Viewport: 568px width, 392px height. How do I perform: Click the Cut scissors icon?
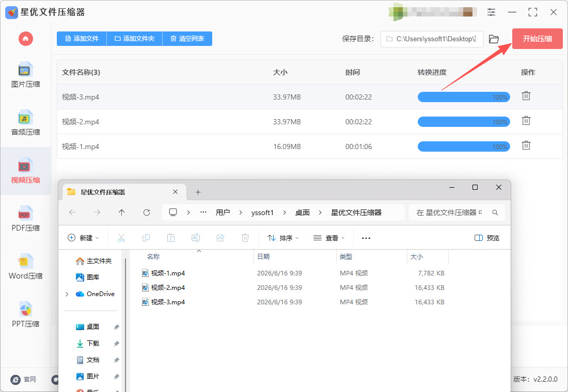[x=121, y=238]
